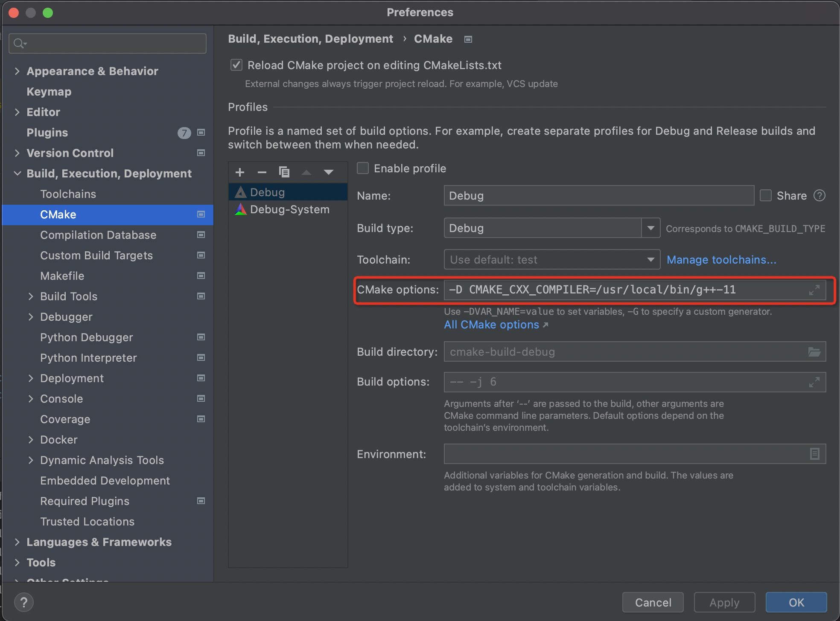Viewport: 840px width, 621px height.
Task: Enable the profile checkbox
Action: click(363, 168)
